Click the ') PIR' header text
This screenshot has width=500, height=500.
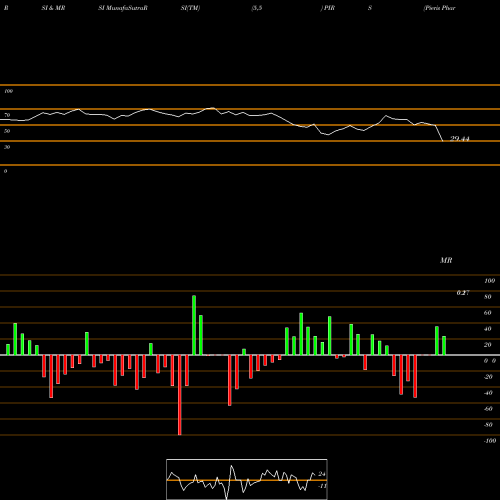click(327, 8)
